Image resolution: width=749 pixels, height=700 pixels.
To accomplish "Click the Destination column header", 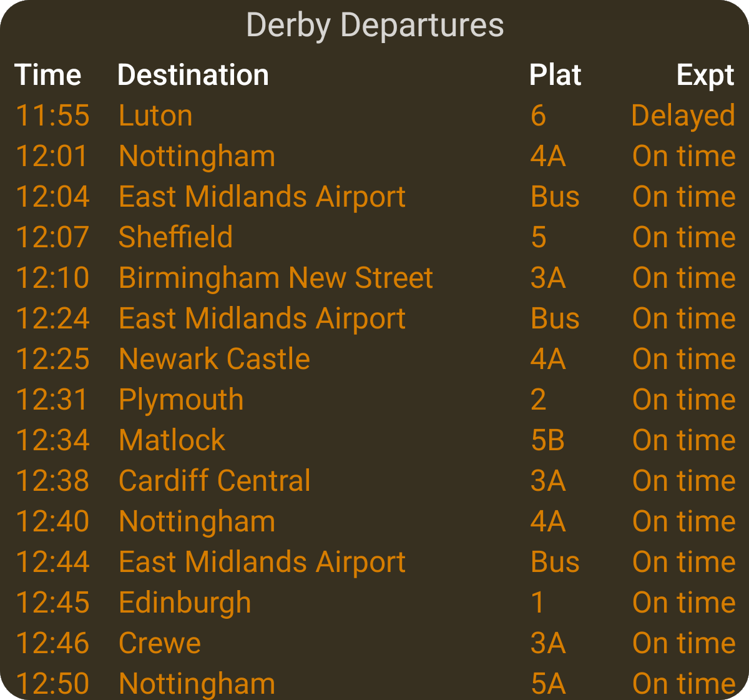I will pyautogui.click(x=193, y=76).
